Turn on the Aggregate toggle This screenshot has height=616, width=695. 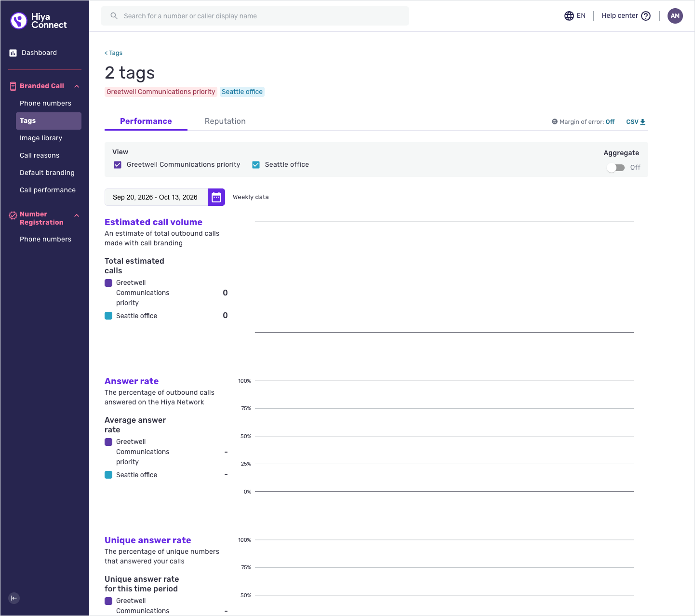616,168
